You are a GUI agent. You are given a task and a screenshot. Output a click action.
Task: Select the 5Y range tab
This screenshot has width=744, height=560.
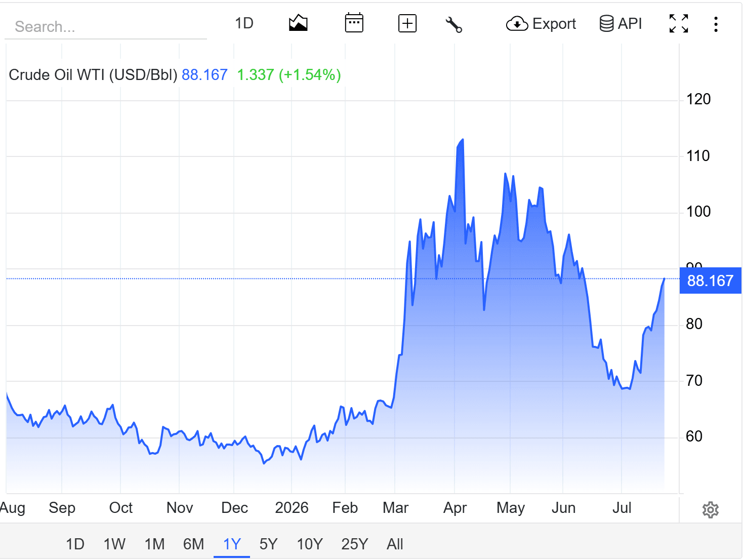[x=268, y=544]
